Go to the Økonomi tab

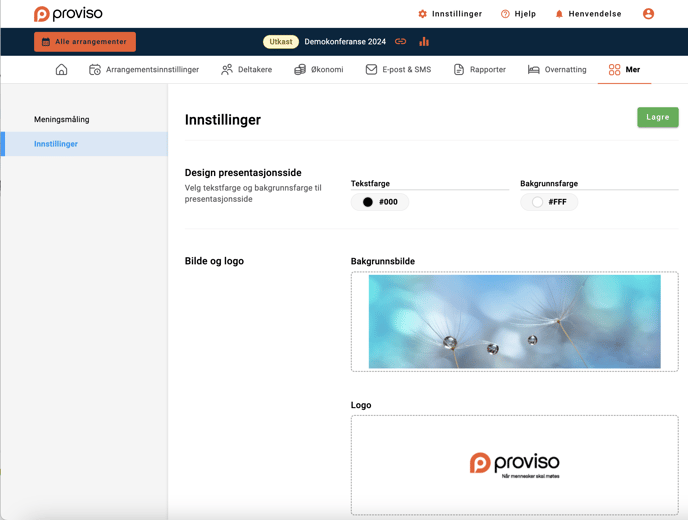(319, 70)
